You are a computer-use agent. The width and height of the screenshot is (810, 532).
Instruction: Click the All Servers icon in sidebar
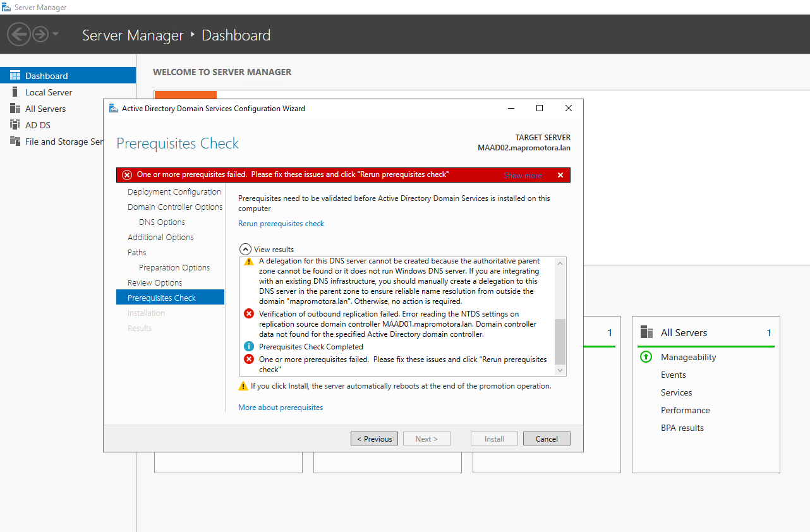pyautogui.click(x=15, y=109)
